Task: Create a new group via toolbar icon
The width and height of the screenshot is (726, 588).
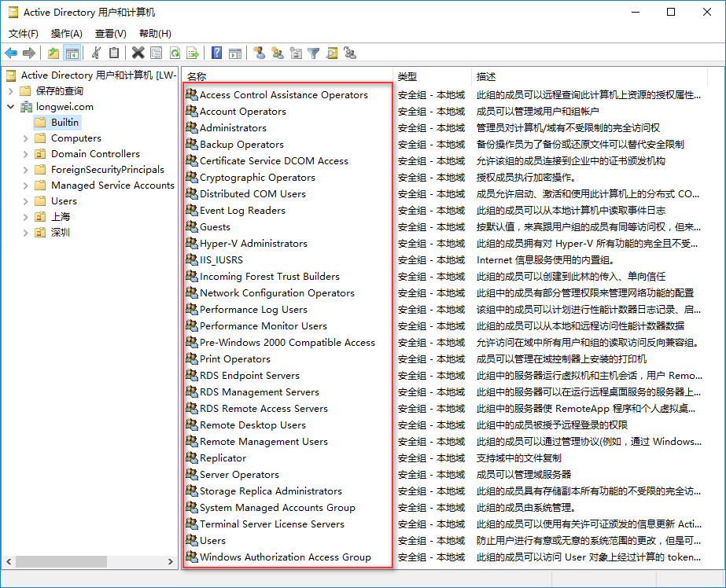Action: pyautogui.click(x=278, y=53)
